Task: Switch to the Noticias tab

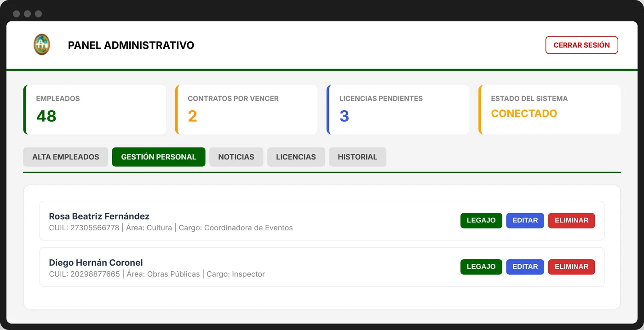Action: coord(236,157)
